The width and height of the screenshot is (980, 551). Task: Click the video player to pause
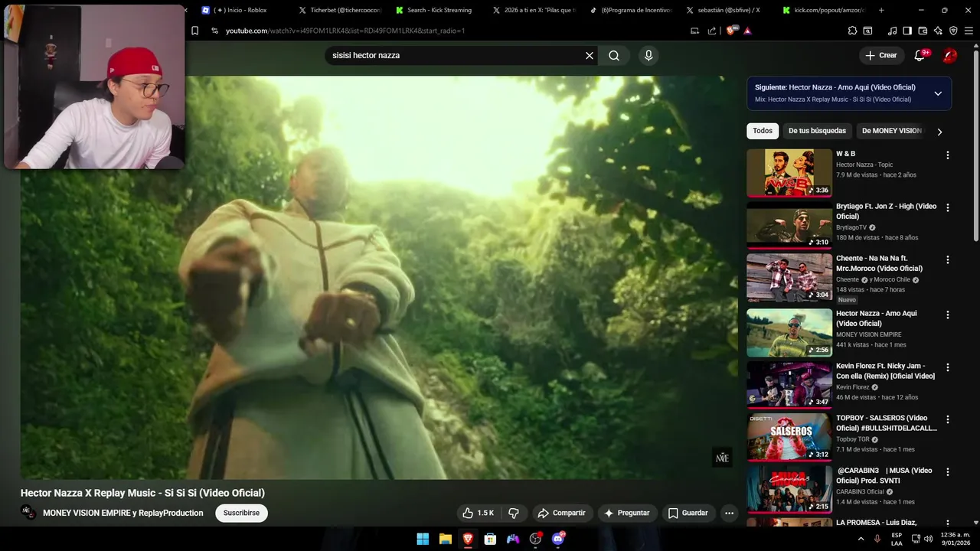[379, 277]
